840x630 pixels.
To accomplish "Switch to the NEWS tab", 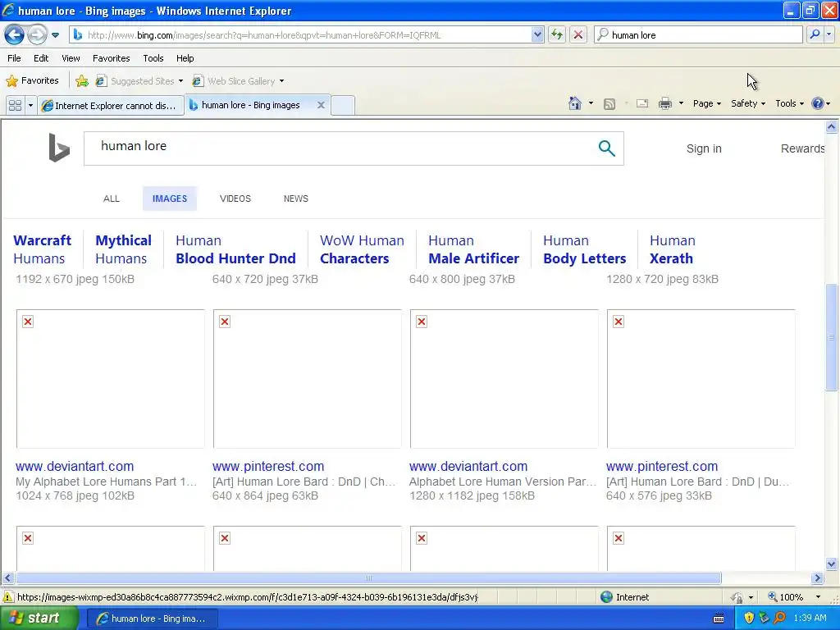I will click(295, 199).
